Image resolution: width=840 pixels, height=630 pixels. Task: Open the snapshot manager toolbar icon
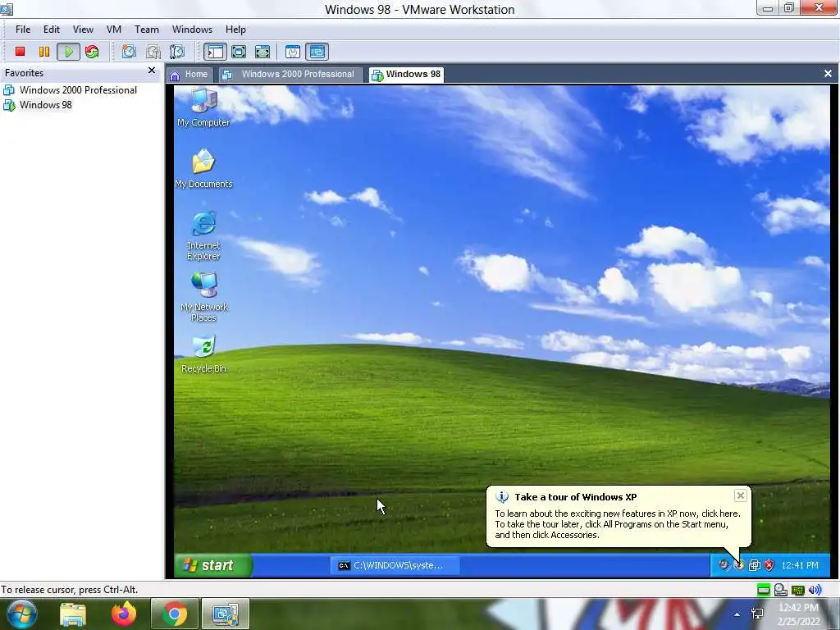coord(177,52)
